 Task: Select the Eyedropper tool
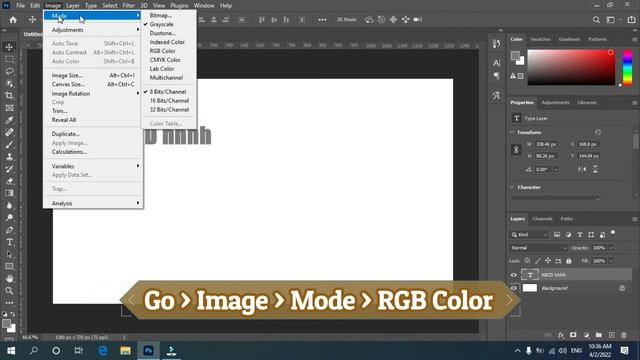pyautogui.click(x=9, y=120)
